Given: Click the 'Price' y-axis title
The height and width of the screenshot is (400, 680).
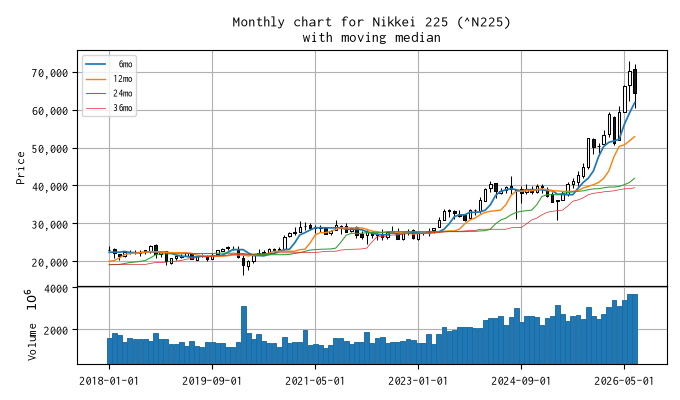Looking at the screenshot, I should (x=20, y=168).
